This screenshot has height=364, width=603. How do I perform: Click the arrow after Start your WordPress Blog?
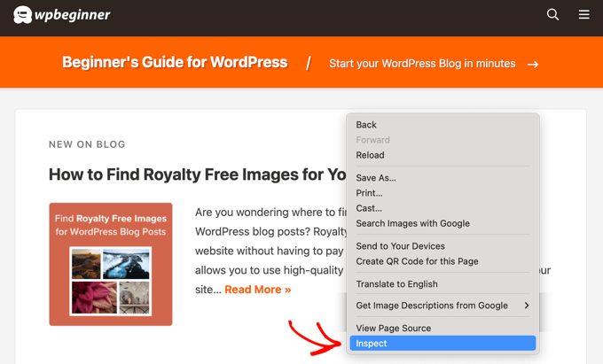pyautogui.click(x=533, y=64)
